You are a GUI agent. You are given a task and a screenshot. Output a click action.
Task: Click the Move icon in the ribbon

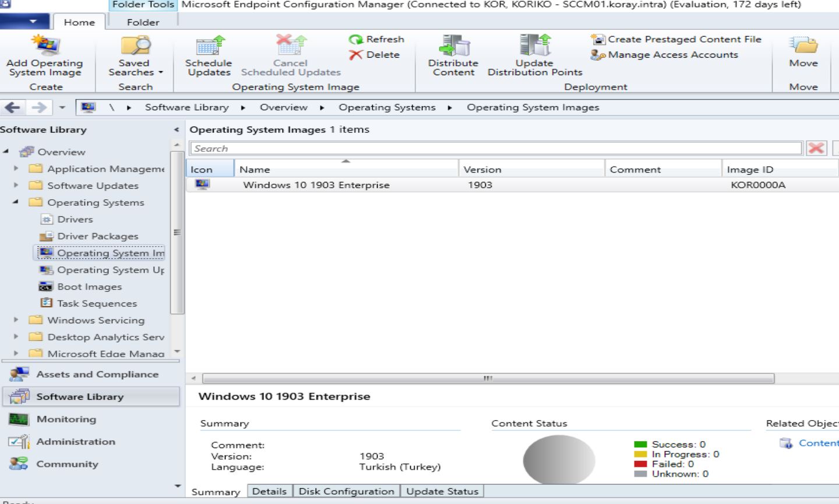coord(803,55)
